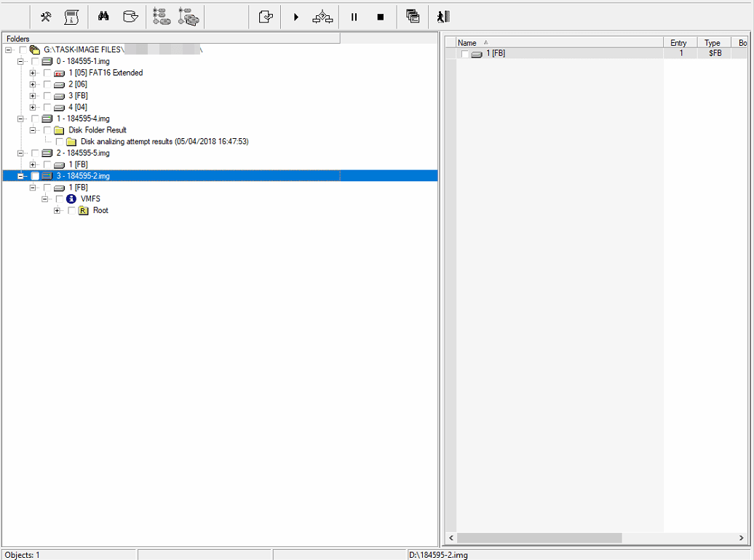Viewport: 754px width, 560px height.
Task: Click the disk with arrow icon
Action: click(130, 17)
